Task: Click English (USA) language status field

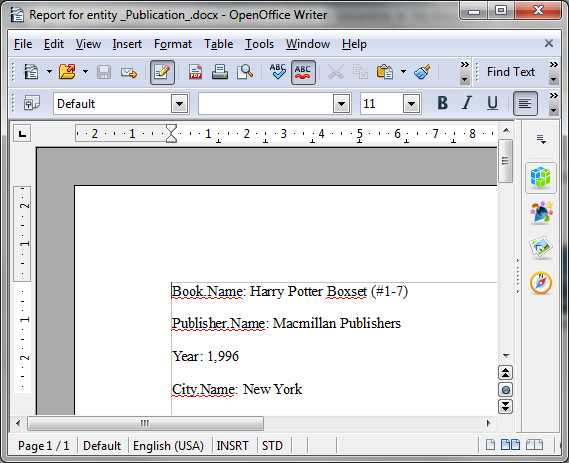Action: 168,446
